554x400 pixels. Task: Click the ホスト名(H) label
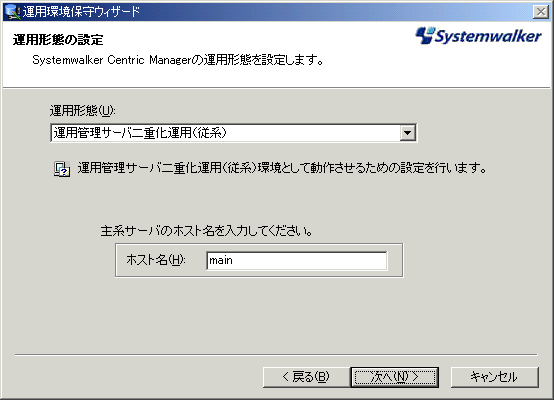(156, 260)
